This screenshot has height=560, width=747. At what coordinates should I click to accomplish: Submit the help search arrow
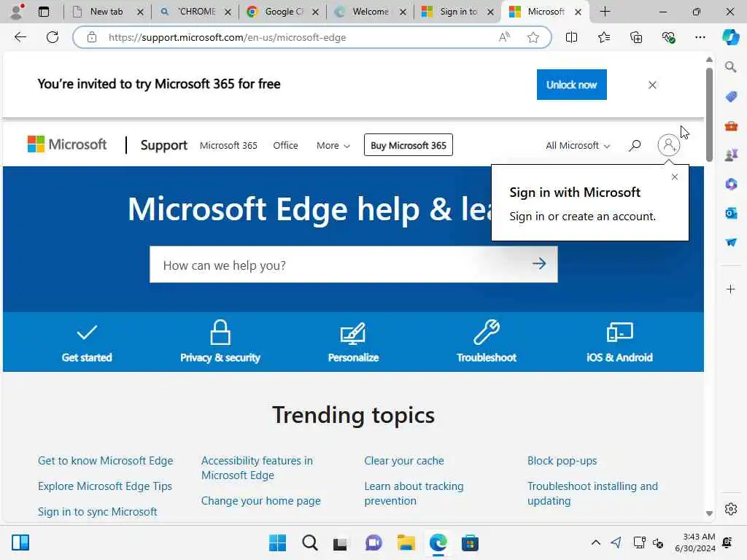pyautogui.click(x=539, y=264)
